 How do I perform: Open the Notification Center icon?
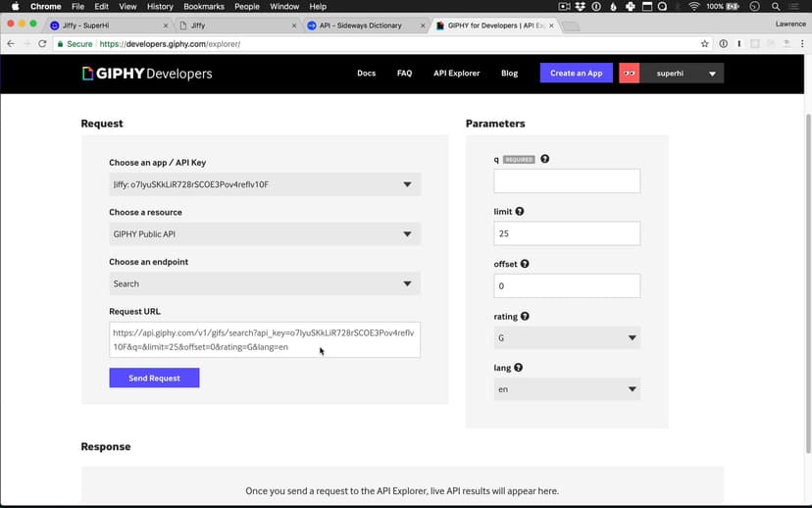[x=794, y=6]
